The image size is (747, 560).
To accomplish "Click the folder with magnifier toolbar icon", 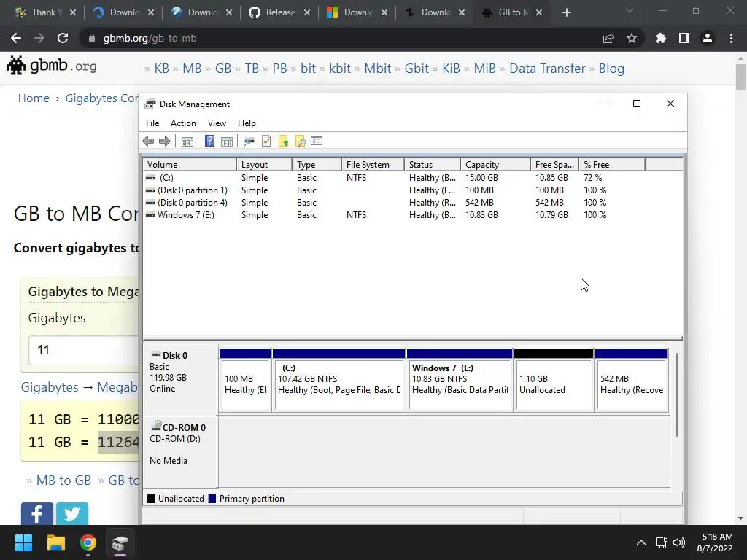I will click(x=300, y=141).
